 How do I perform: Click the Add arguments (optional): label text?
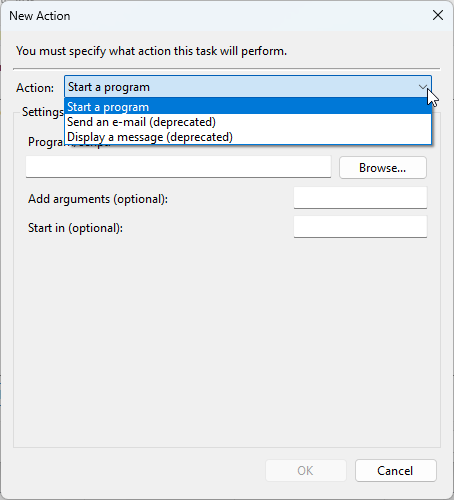(98, 199)
